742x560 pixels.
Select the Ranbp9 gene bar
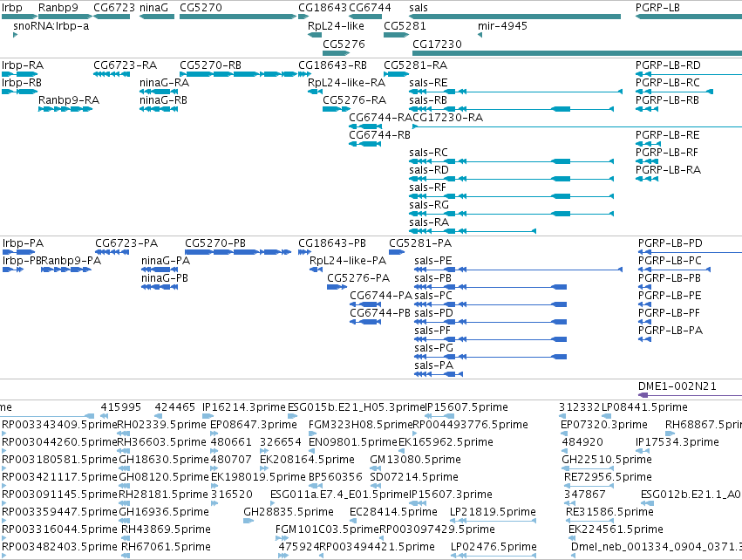click(65, 17)
